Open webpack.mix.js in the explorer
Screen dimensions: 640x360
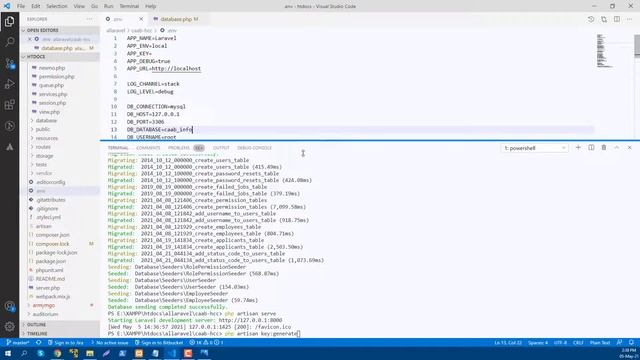pyautogui.click(x=53, y=297)
